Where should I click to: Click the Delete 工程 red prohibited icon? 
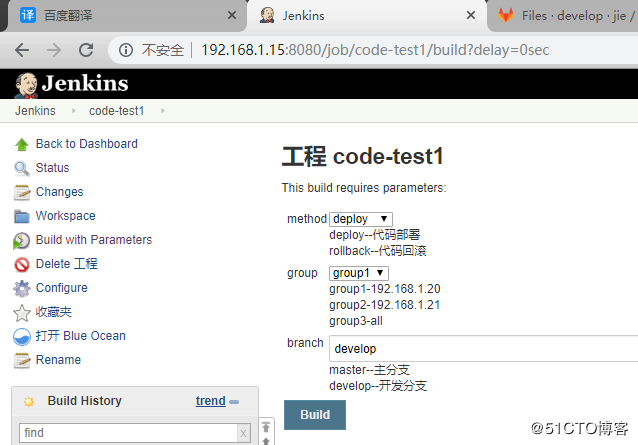pos(22,264)
